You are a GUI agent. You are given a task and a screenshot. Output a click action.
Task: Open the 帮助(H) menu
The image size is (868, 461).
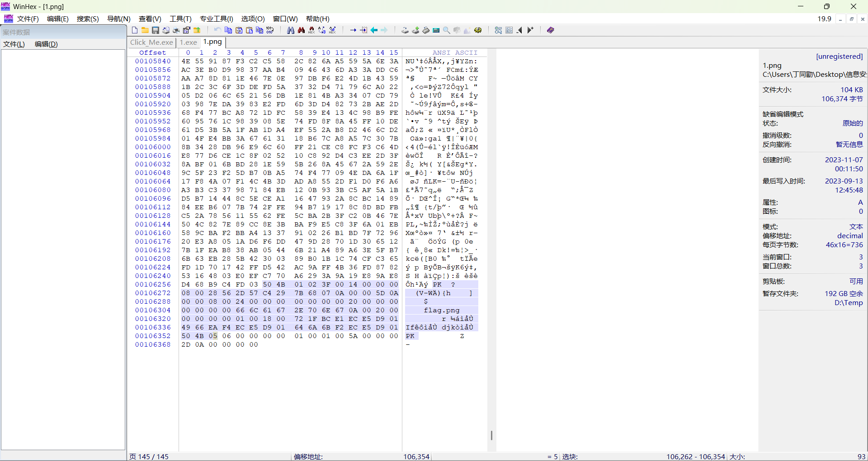(x=318, y=19)
